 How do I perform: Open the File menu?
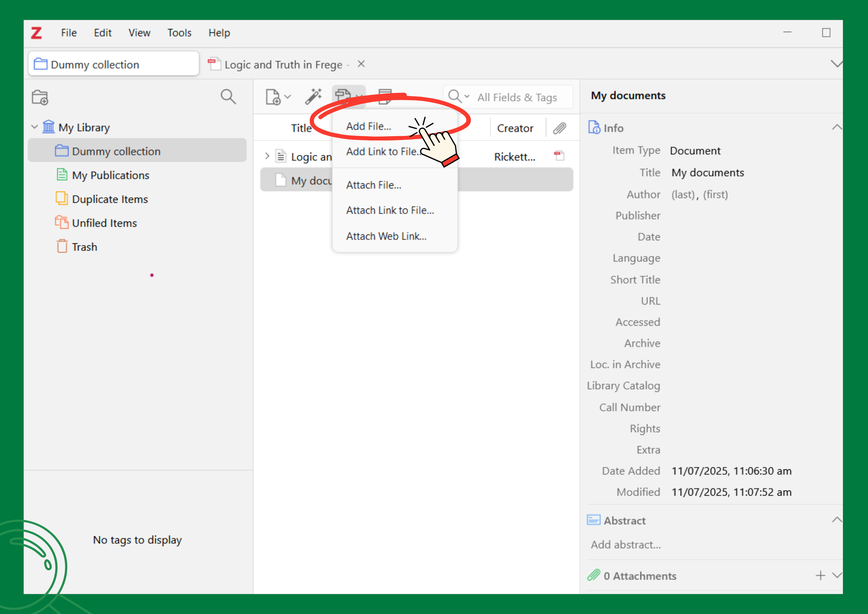tap(69, 33)
